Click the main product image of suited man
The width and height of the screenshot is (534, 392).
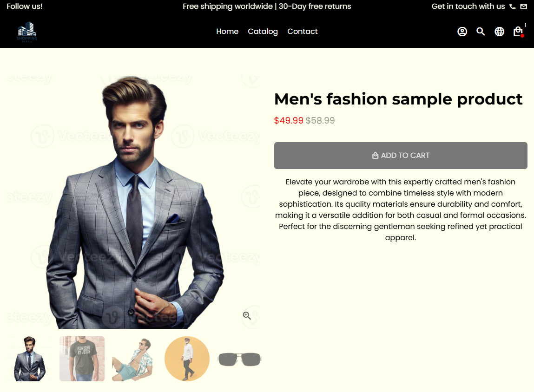coord(134,202)
